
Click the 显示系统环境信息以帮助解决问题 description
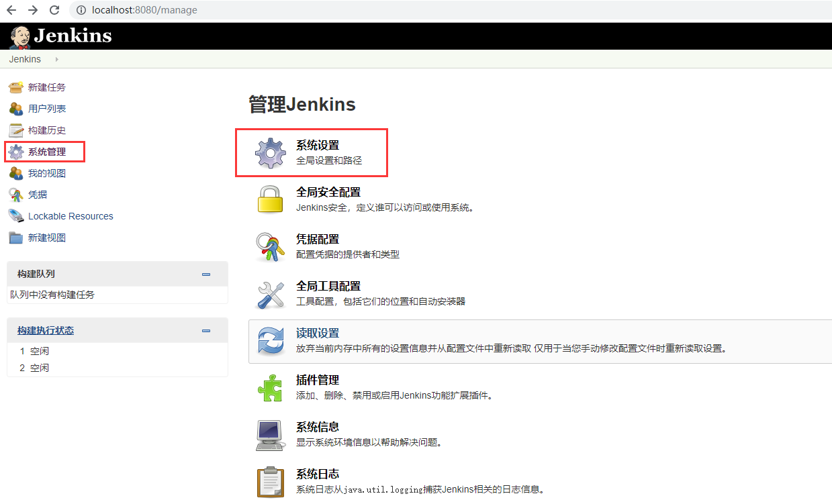click(369, 442)
